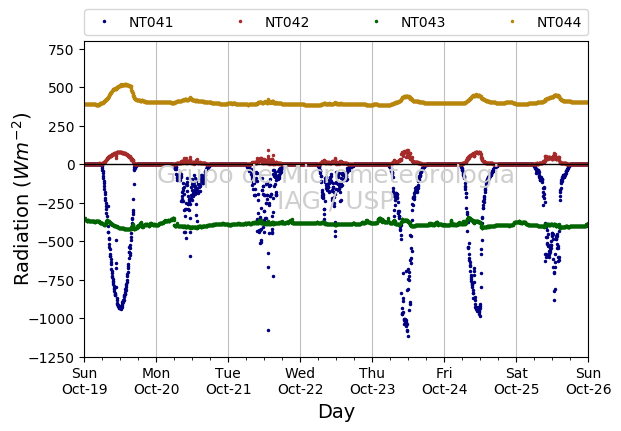Click the Mon Oct-20 tick label
Image resolution: width=621 pixels, height=431 pixels.
click(x=156, y=381)
